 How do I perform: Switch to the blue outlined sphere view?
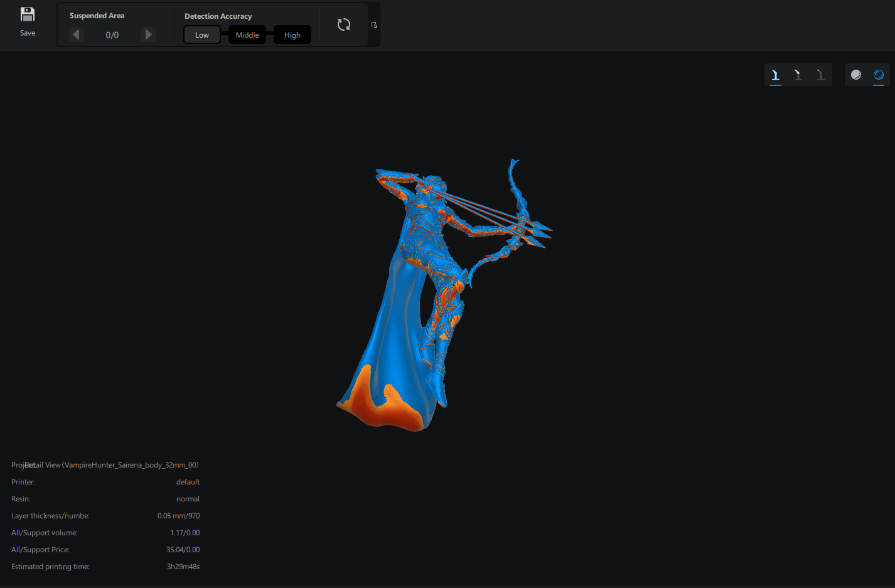(879, 75)
